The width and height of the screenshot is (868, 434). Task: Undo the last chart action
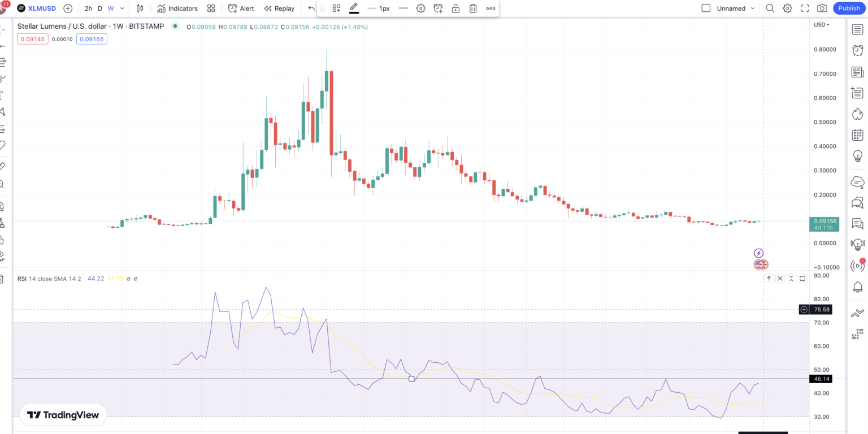(311, 8)
